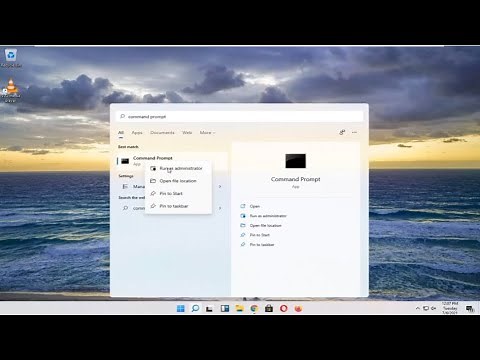Open the Recycle Bin desktop icon
This screenshot has height=360, width=480.
pyautogui.click(x=11, y=58)
